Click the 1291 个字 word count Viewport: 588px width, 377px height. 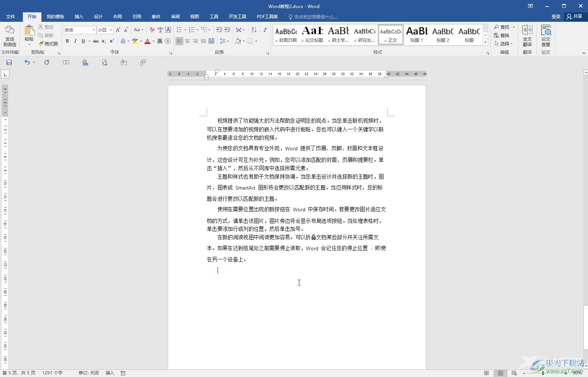[x=52, y=373]
